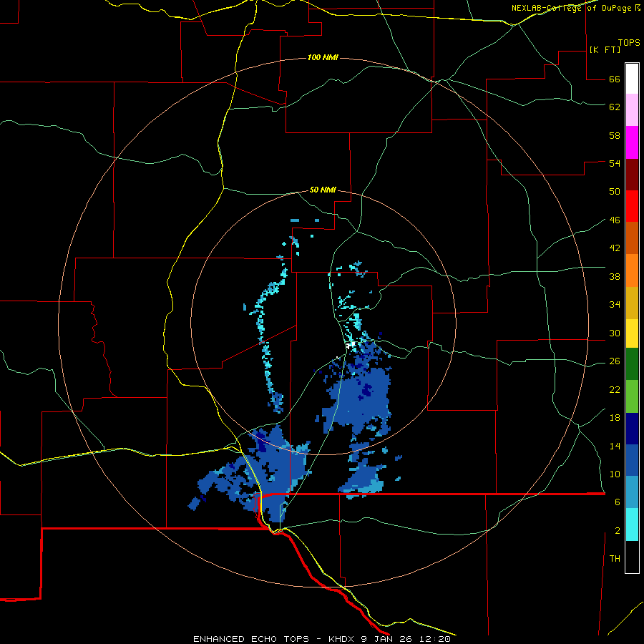Viewport: 644px width, 644px height.
Task: Click the '6' legend value
Action: (x=617, y=502)
